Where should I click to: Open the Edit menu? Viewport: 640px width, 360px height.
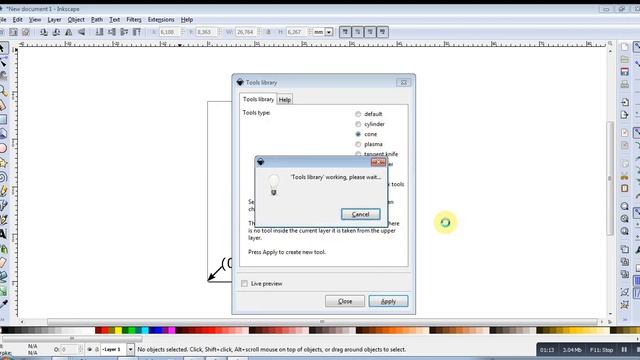[18, 20]
